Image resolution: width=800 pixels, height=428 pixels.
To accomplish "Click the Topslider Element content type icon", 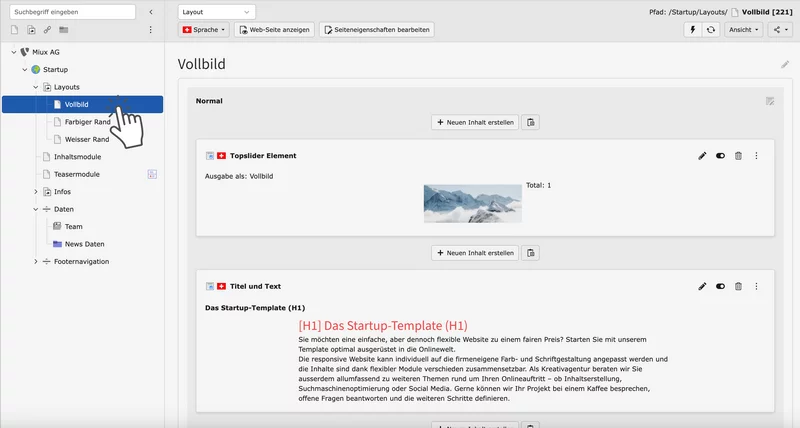I will [x=210, y=156].
